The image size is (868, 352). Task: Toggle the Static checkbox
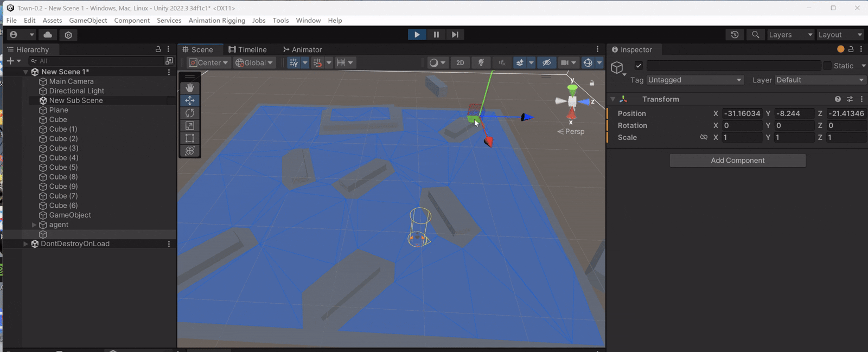(x=827, y=66)
